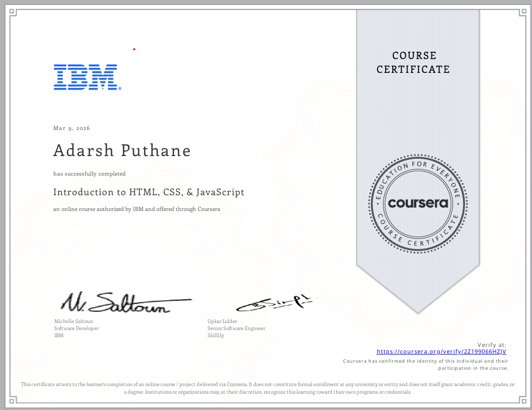This screenshot has width=532, height=410.
Task: Click the 'has successfully completed' line
Action: [x=89, y=173]
